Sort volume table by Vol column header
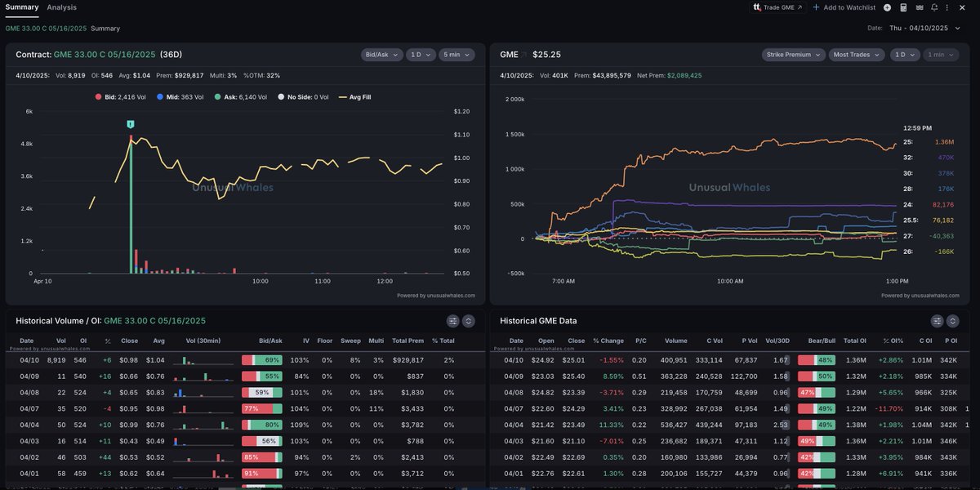This screenshot has width=980, height=490. pyautogui.click(x=61, y=341)
